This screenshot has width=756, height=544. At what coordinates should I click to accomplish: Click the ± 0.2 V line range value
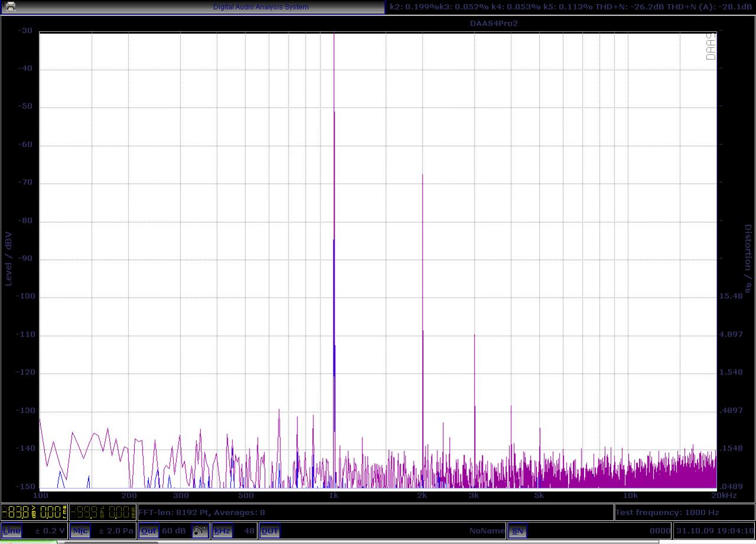coord(50,530)
